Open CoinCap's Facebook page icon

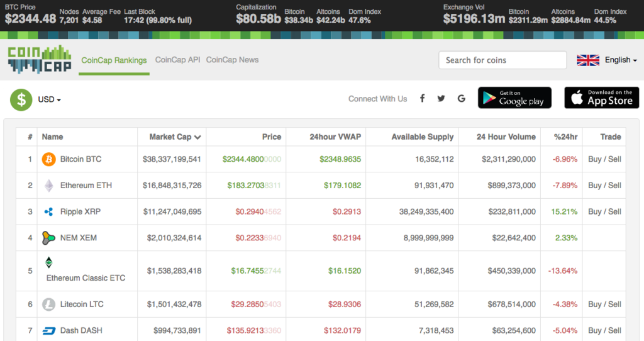coord(422,98)
